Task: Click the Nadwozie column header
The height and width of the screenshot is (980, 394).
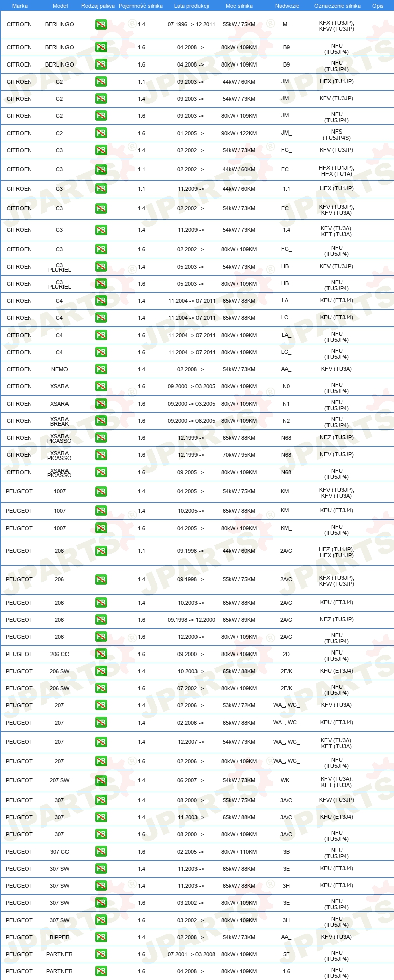Action: (x=287, y=6)
